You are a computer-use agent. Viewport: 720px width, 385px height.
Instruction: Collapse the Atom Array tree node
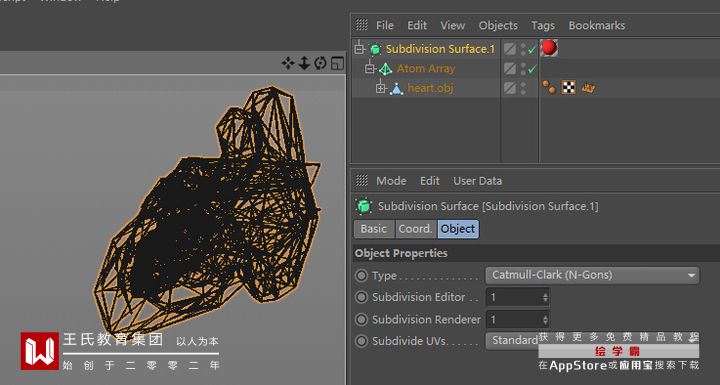370,68
